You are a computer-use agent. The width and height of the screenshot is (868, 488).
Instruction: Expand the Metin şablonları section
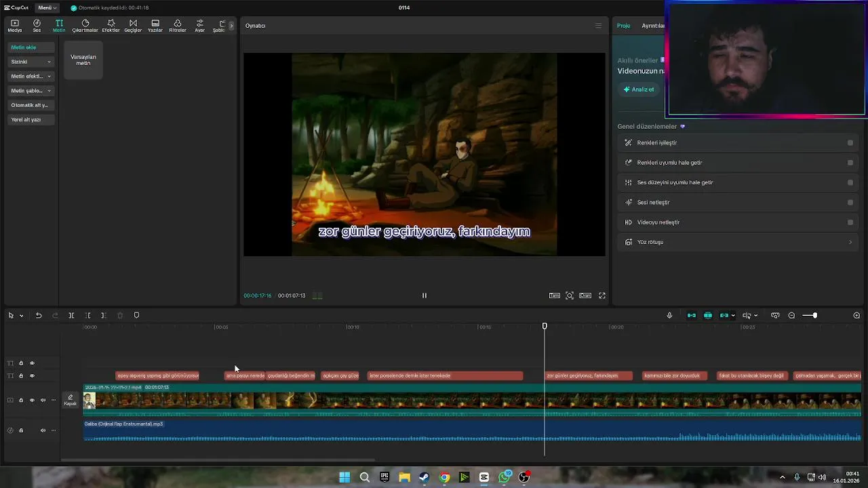(31, 90)
